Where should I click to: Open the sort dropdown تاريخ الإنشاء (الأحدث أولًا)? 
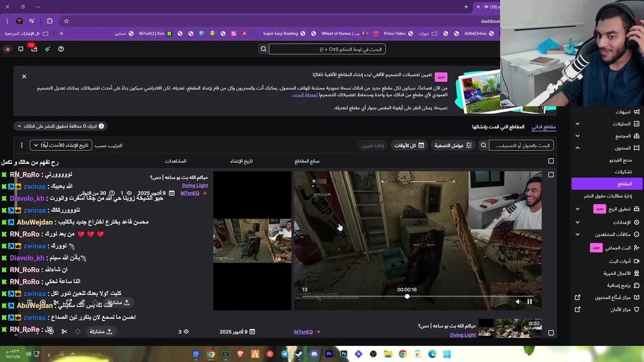(61, 145)
